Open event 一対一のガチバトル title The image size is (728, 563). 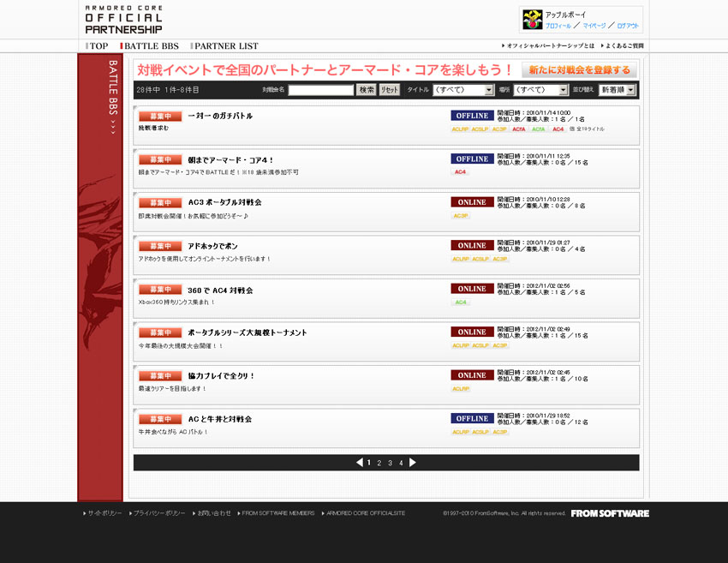(x=220, y=117)
